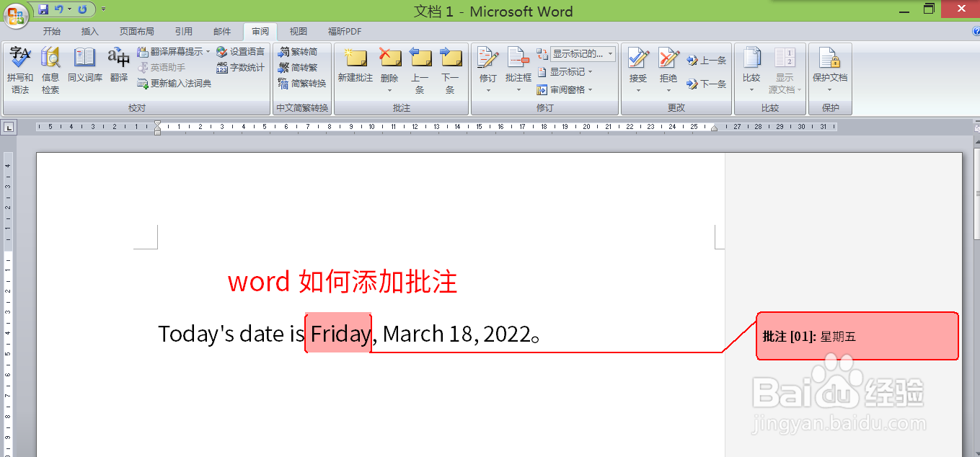The image size is (980, 457).
Task: Click the highlighted word Friday
Action: [x=340, y=334]
